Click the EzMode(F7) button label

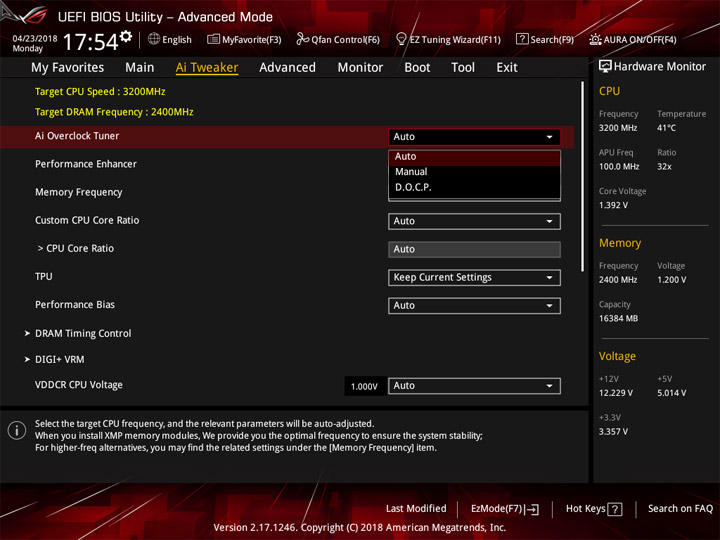[496, 509]
